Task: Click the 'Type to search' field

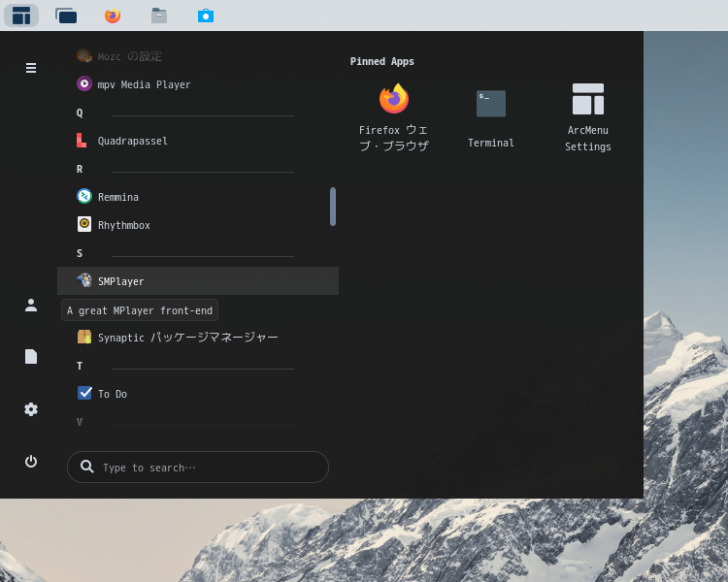Action: coord(198,467)
